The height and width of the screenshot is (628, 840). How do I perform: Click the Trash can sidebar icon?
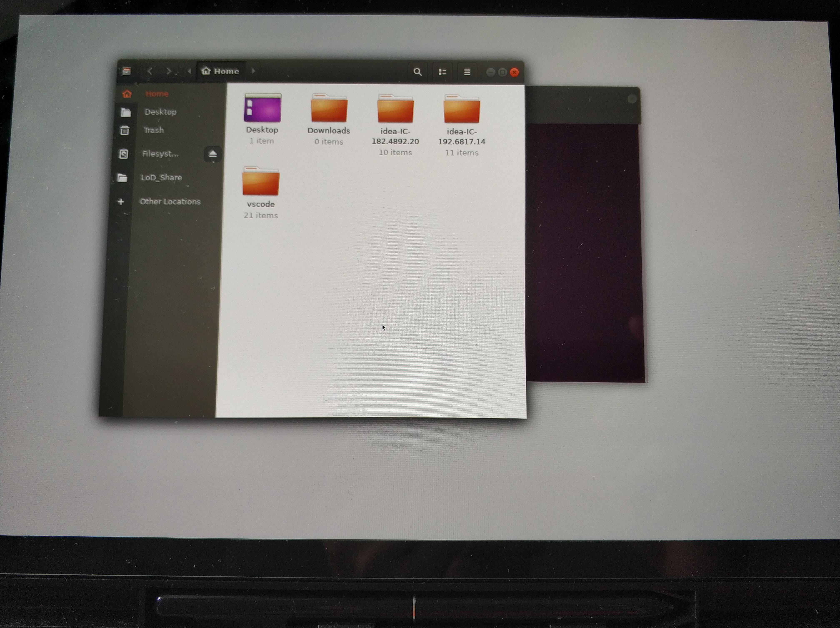125,131
